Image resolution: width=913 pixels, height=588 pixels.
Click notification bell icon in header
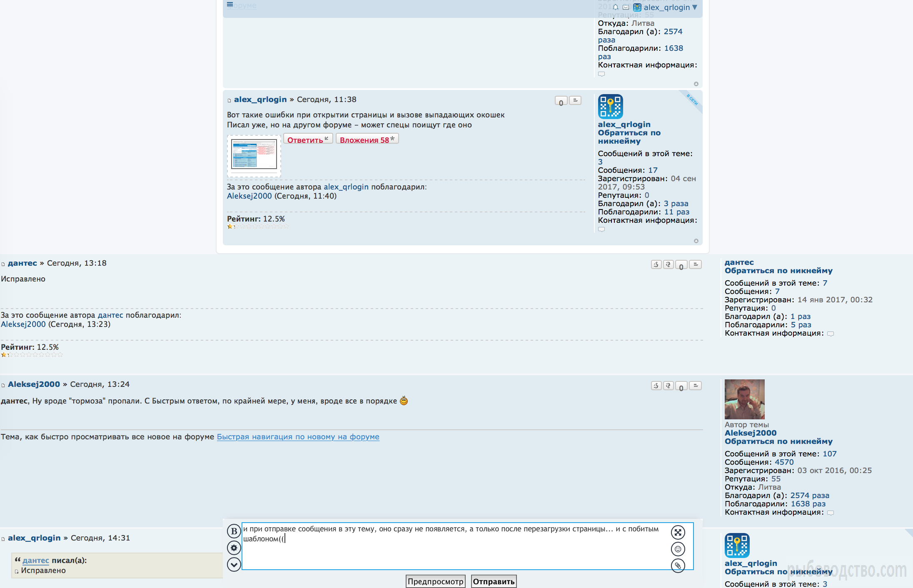[615, 7]
